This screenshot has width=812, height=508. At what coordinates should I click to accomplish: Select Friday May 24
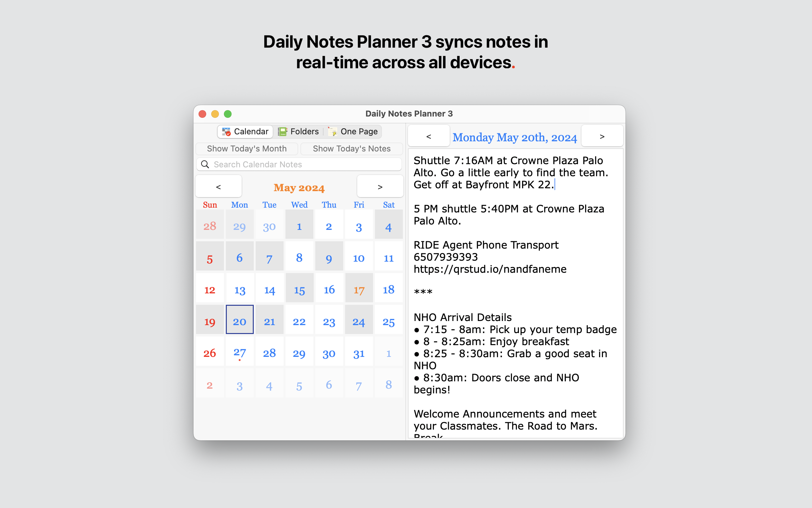(359, 319)
